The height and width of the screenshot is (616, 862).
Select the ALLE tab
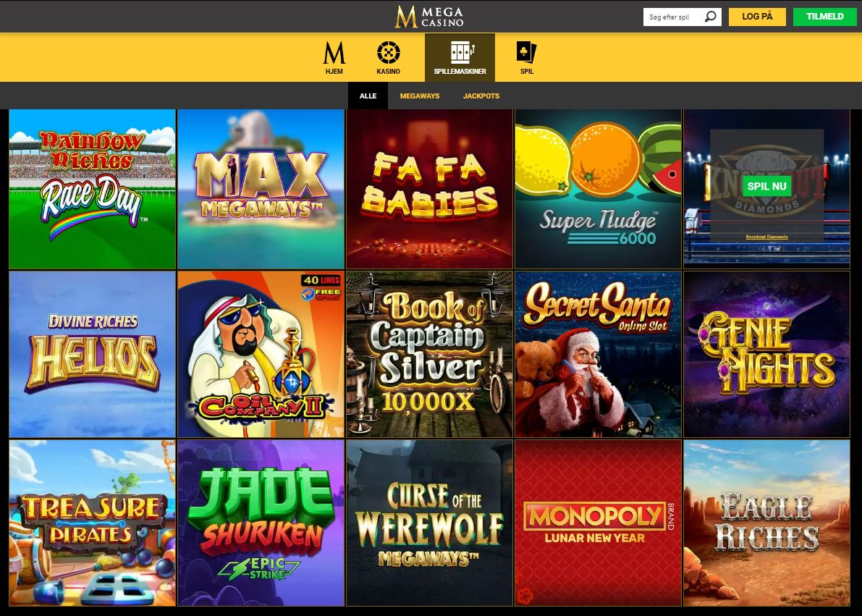[368, 96]
